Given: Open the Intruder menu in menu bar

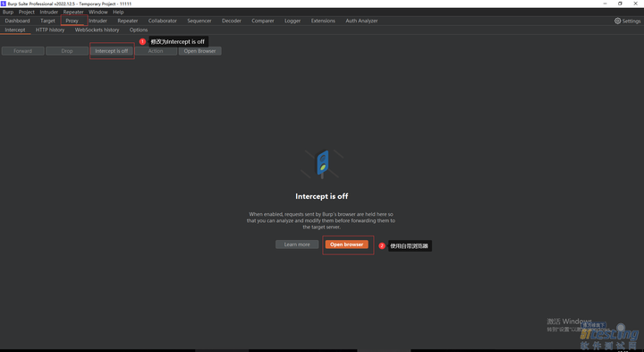Looking at the screenshot, I should point(48,12).
